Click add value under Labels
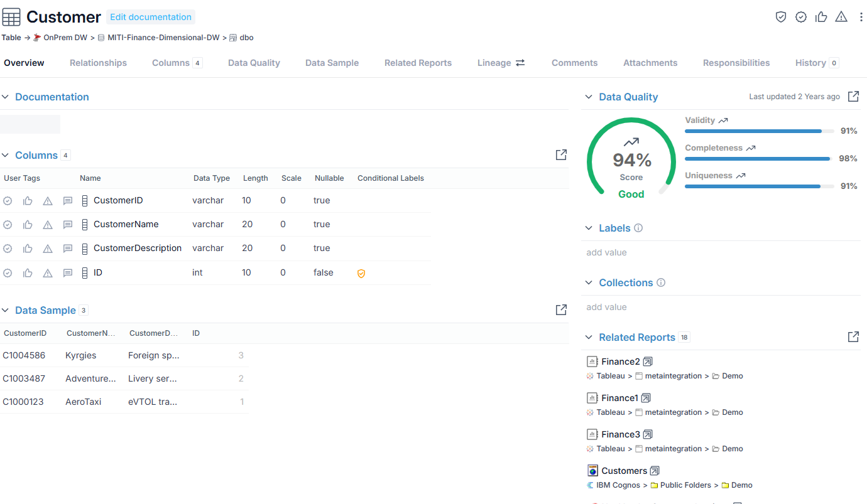The width and height of the screenshot is (867, 504). [x=606, y=252]
